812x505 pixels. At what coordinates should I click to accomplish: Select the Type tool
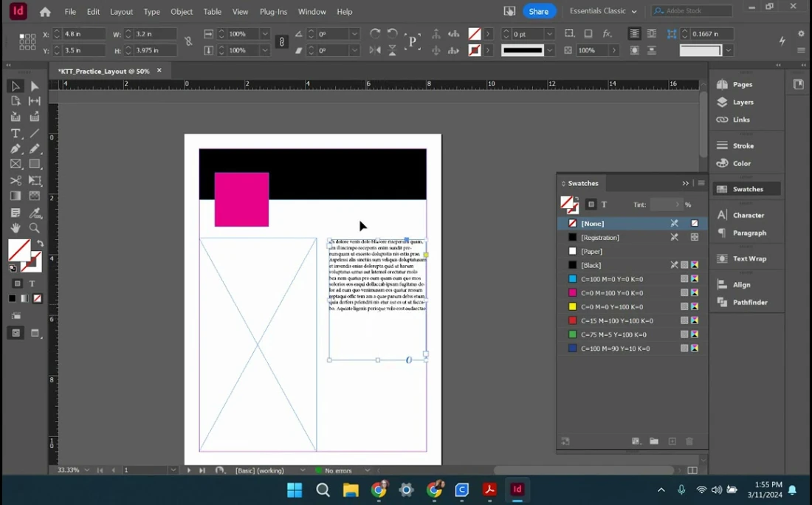point(15,134)
